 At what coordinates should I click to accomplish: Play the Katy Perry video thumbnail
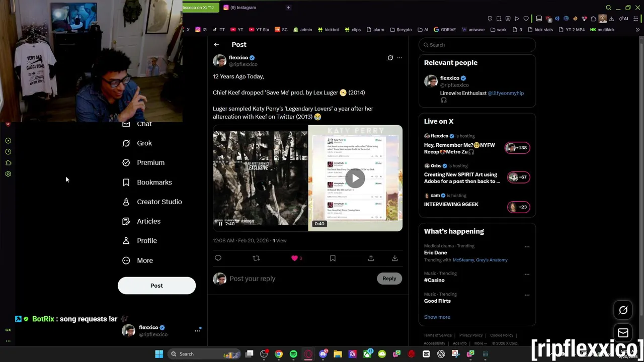[x=355, y=178]
